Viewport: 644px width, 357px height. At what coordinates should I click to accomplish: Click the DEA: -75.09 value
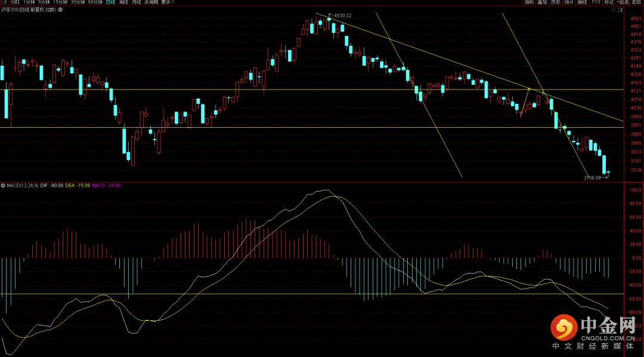(x=78, y=186)
